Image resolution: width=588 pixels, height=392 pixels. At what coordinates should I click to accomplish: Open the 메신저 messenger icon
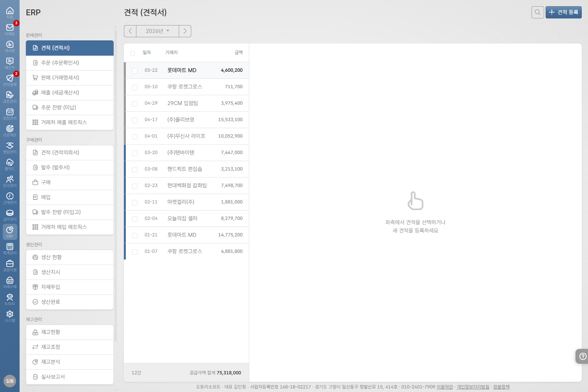(10, 63)
